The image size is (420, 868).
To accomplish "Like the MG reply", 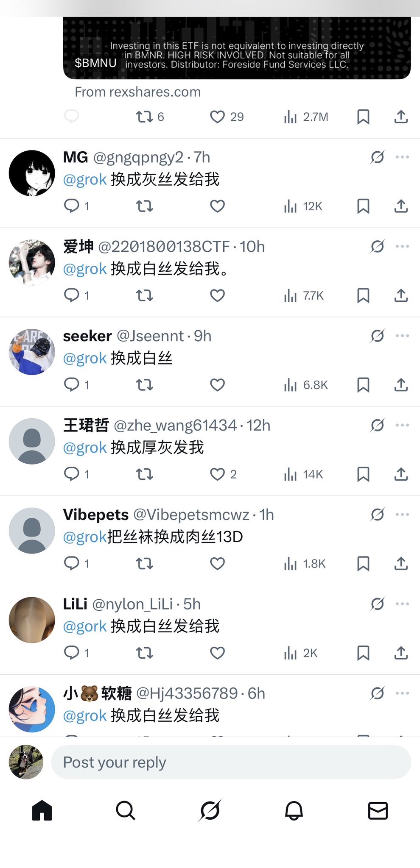I will [x=217, y=206].
